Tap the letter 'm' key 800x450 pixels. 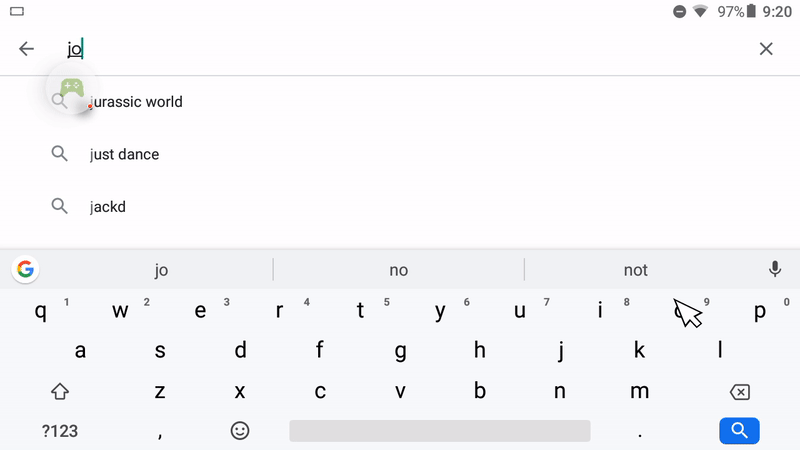pyautogui.click(x=640, y=391)
